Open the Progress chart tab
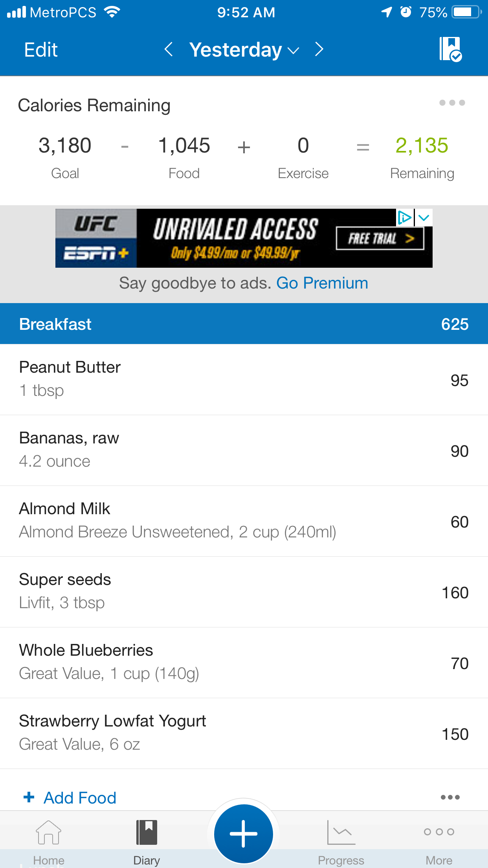Image resolution: width=488 pixels, height=868 pixels. [341, 833]
